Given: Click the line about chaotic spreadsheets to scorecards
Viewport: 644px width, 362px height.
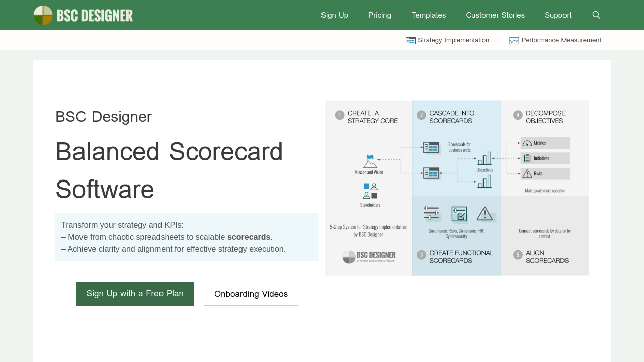Looking at the screenshot, I should [x=167, y=237].
